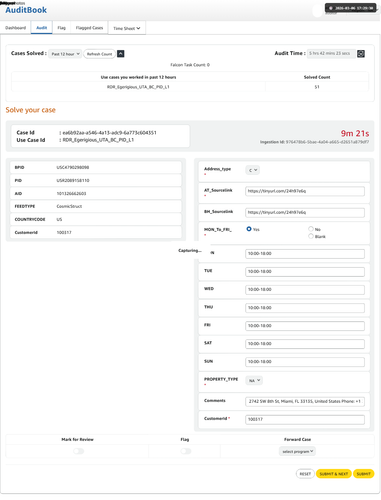Click the TUE hours input field
This screenshot has width=381, height=500.
[x=305, y=272]
